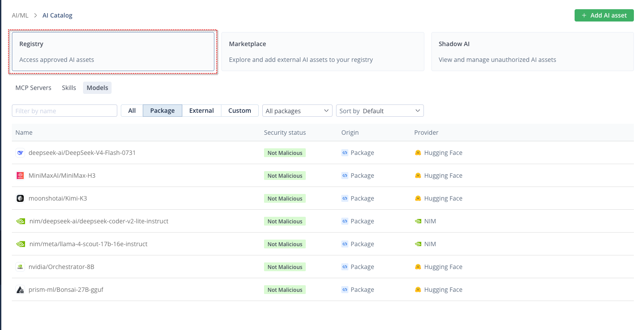Click Not Malicious badge for Kimi-K3
The width and height of the screenshot is (644, 330).
coord(285,198)
